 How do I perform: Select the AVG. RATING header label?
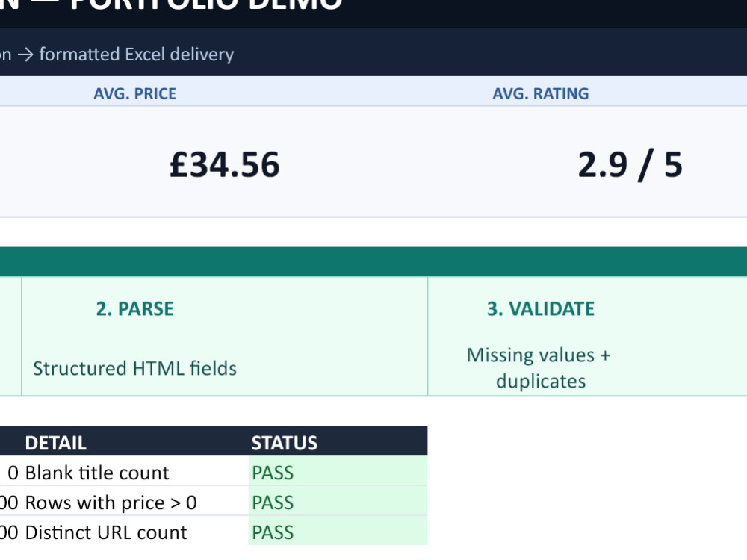tap(540, 94)
